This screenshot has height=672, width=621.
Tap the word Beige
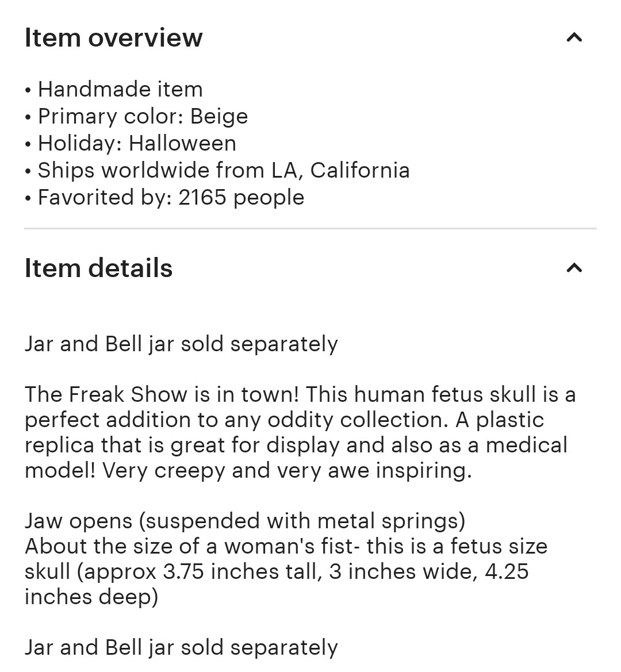(219, 116)
